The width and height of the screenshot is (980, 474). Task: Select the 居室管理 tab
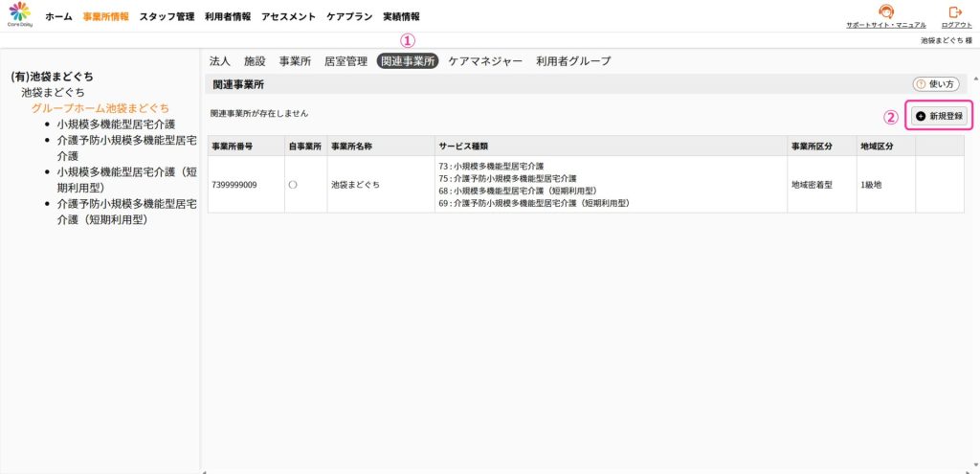(x=345, y=61)
